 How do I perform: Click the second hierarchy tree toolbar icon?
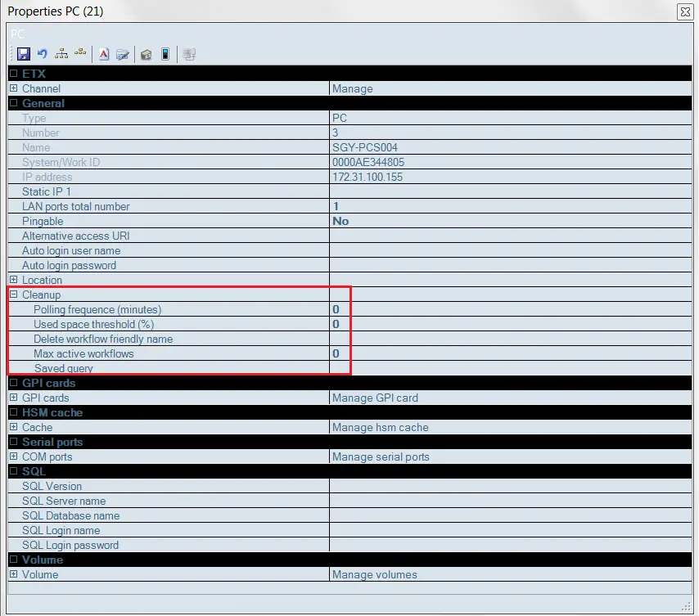(80, 55)
